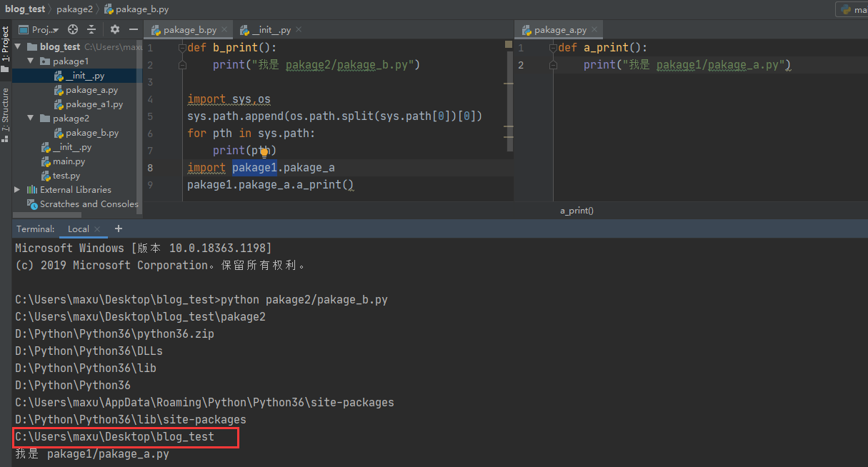Click the Scratches and Consoles icon
The height and width of the screenshot is (467, 868).
pos(31,204)
